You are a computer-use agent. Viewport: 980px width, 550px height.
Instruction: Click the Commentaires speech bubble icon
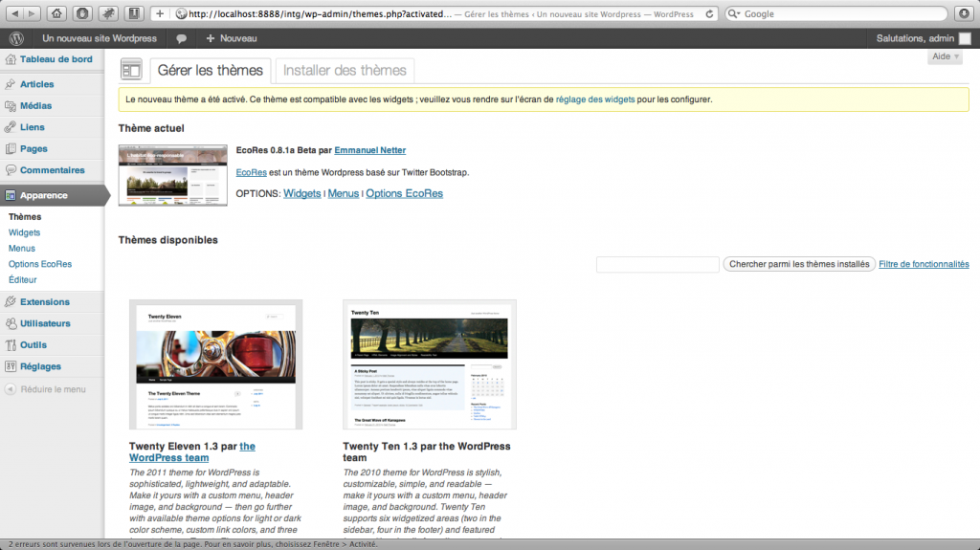click(x=10, y=170)
